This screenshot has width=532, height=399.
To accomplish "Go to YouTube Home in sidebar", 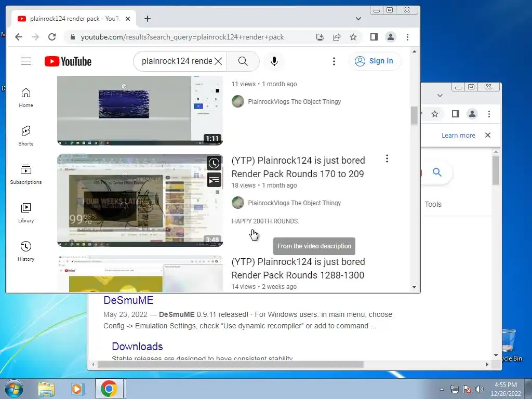I will coord(26,98).
